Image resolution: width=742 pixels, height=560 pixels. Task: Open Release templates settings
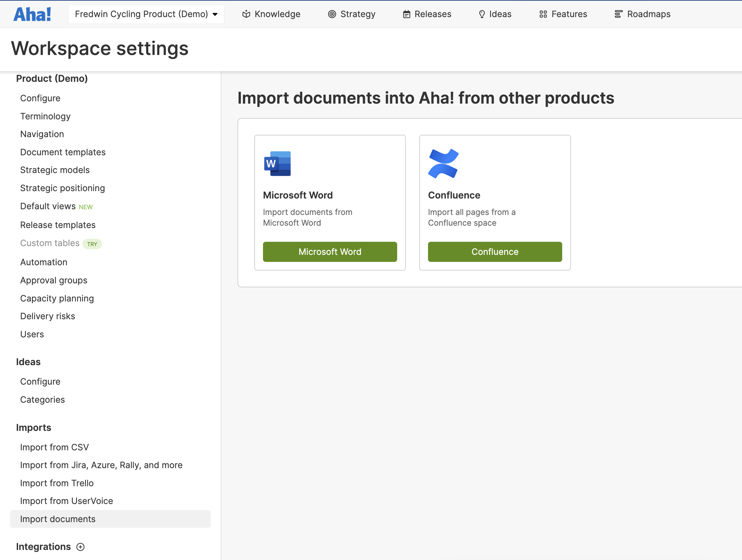point(58,225)
